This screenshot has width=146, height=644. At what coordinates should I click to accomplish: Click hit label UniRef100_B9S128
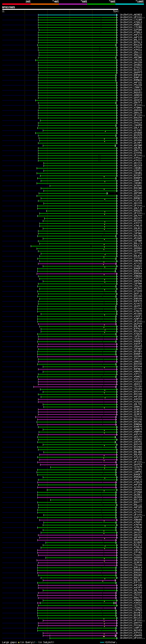click(131, 45)
